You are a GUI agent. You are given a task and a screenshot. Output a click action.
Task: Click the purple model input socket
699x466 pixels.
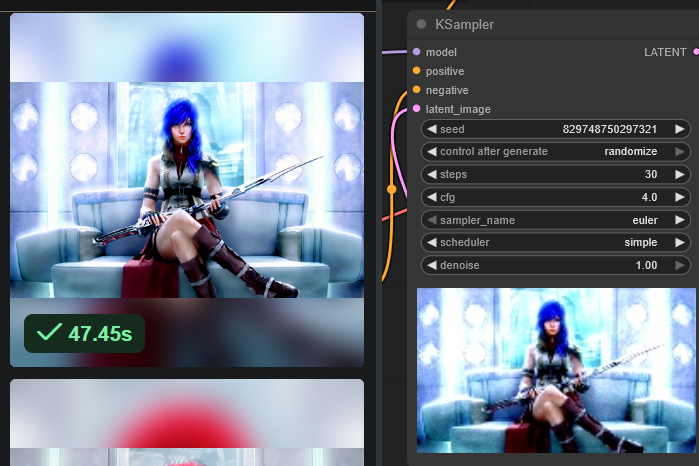tap(416, 52)
